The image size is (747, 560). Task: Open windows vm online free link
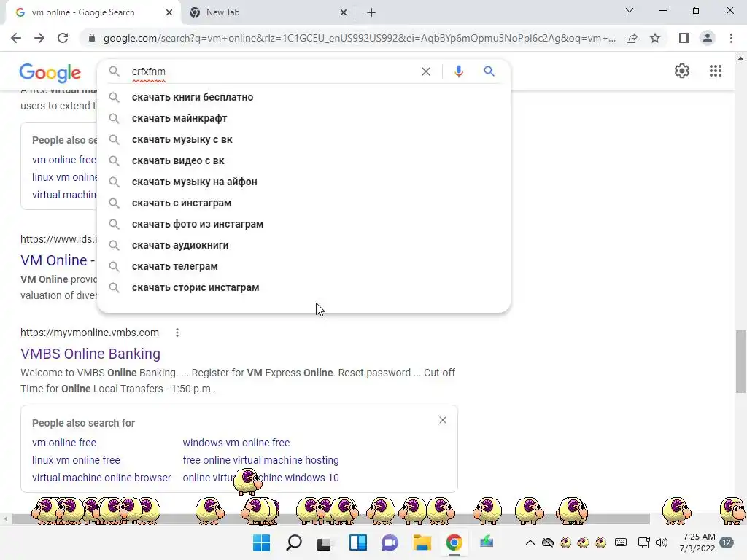[x=236, y=443]
